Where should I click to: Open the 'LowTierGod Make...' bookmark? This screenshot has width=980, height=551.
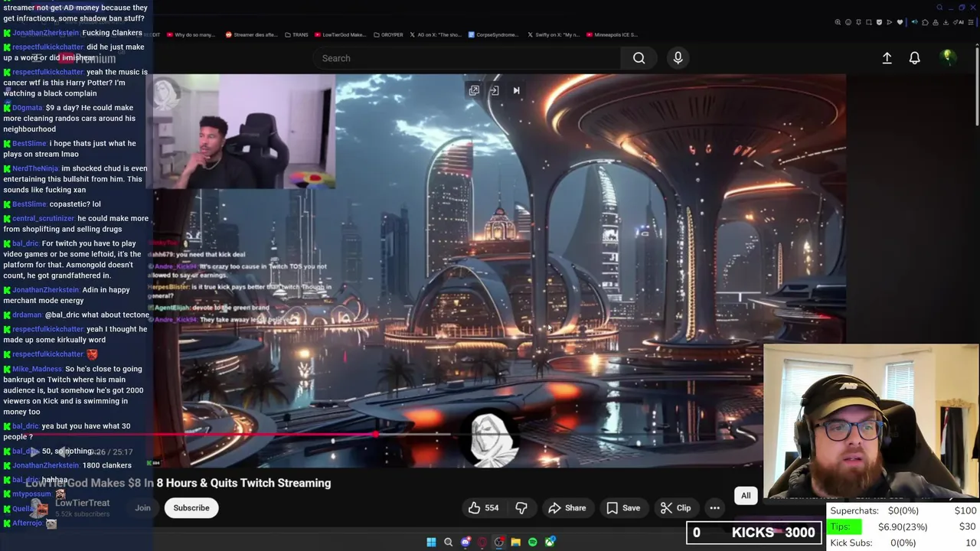341,34
